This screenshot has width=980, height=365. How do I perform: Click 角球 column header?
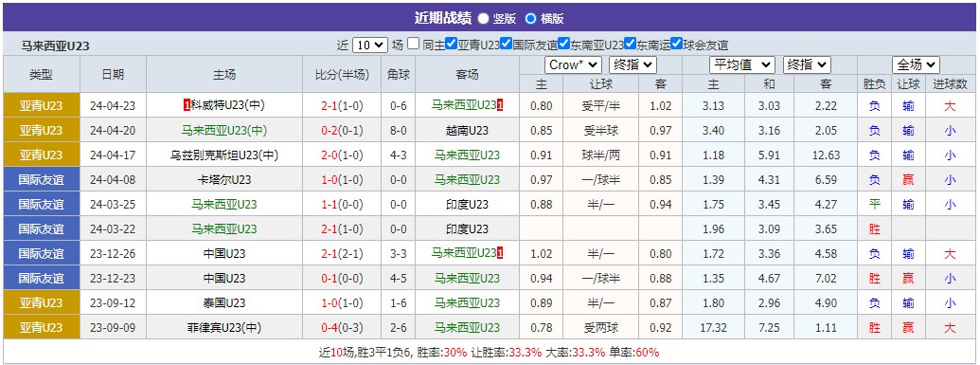[398, 75]
